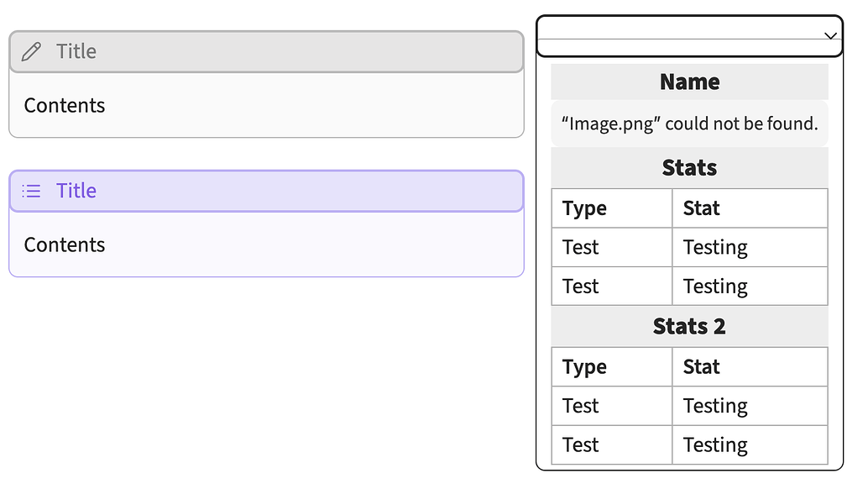Viewport: 868px width, 489px height.
Task: Click Contents text in the purple card
Action: [64, 244]
